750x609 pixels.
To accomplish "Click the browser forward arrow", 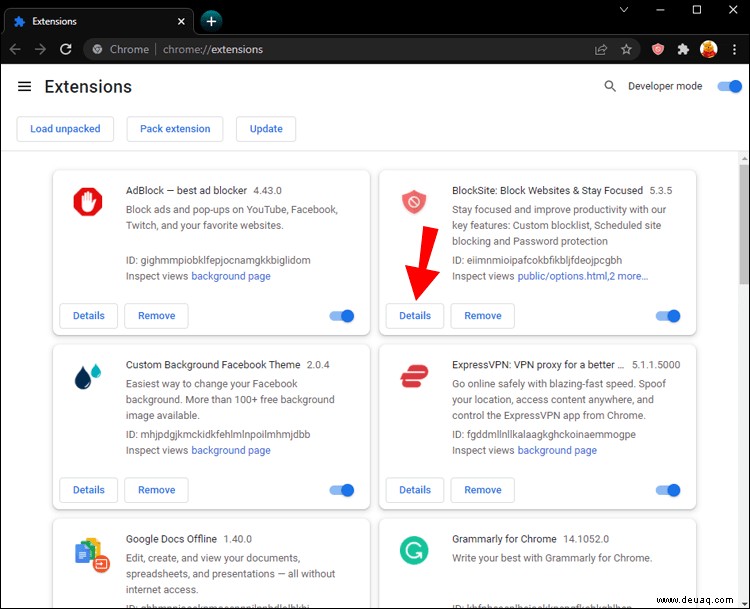I will (x=41, y=49).
